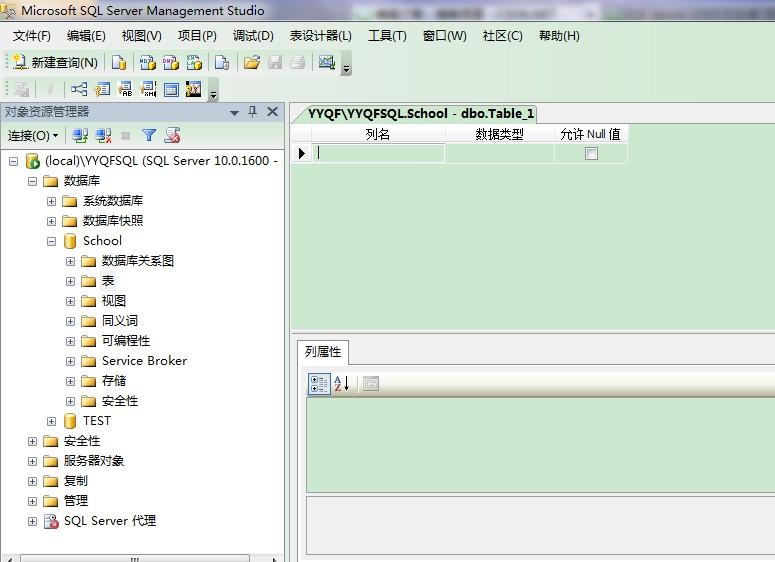775x562 pixels.
Task: Click the Manage XML Indexes icon
Action: [x=148, y=89]
